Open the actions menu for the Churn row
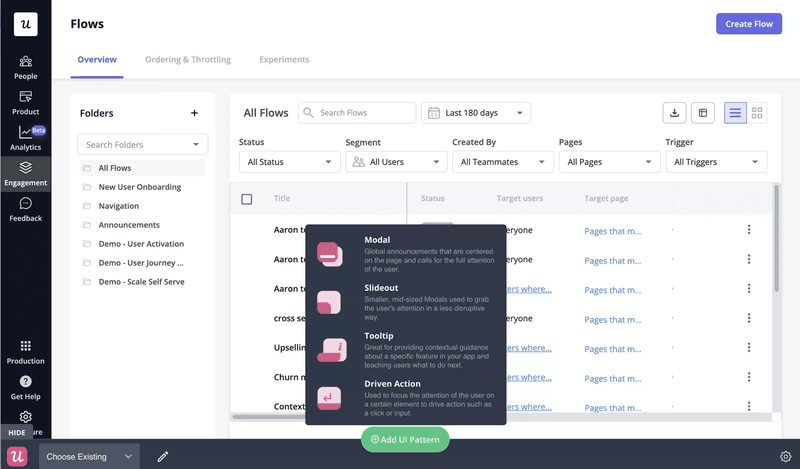Image resolution: width=800 pixels, height=469 pixels. coord(749,377)
